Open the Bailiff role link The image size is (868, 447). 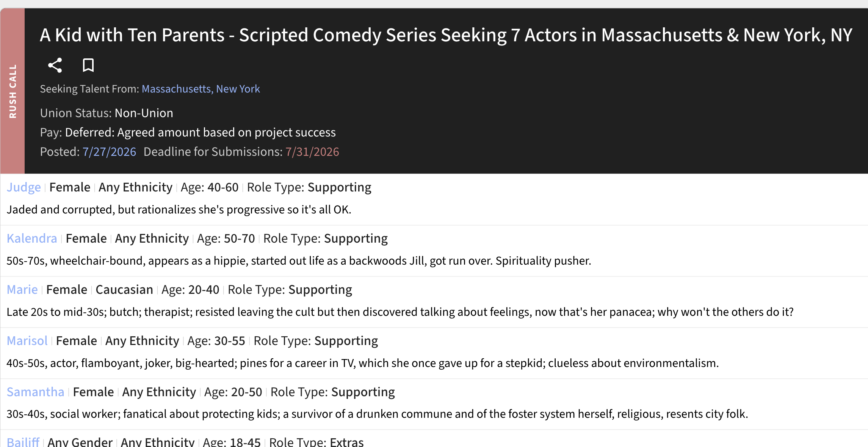tap(23, 442)
